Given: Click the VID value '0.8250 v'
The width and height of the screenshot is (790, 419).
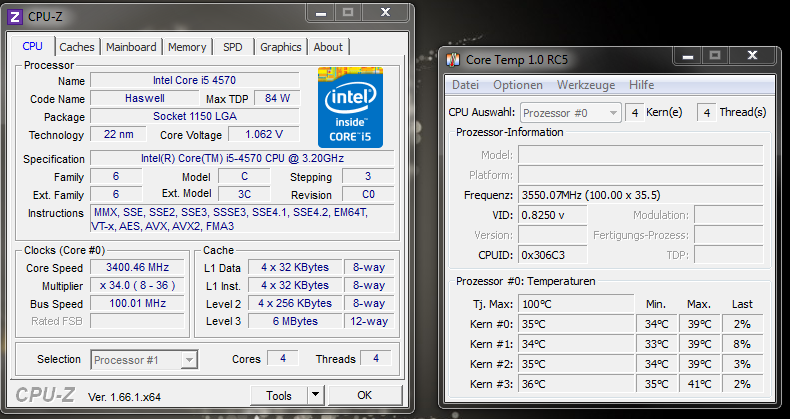Looking at the screenshot, I should tap(553, 215).
